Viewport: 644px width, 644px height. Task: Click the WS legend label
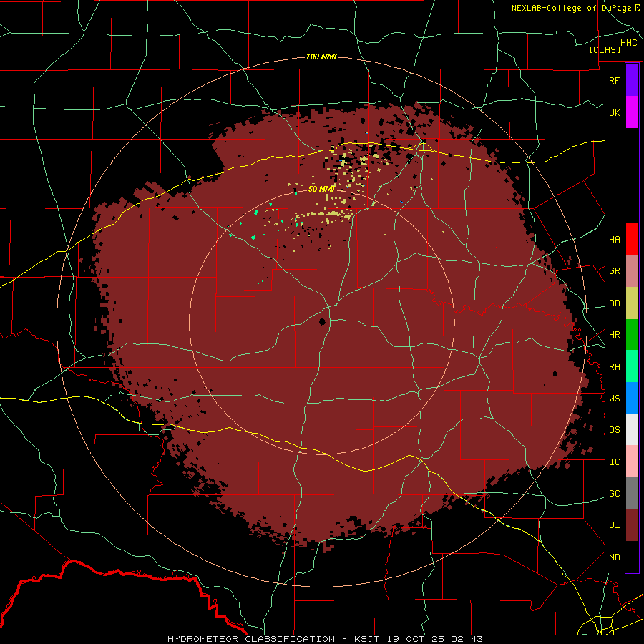tap(614, 399)
